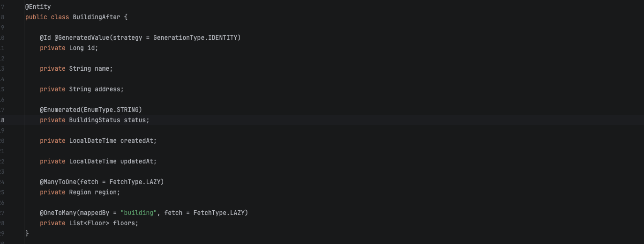Click the updatedAt field name
This screenshot has height=244, width=644.
[x=138, y=162]
